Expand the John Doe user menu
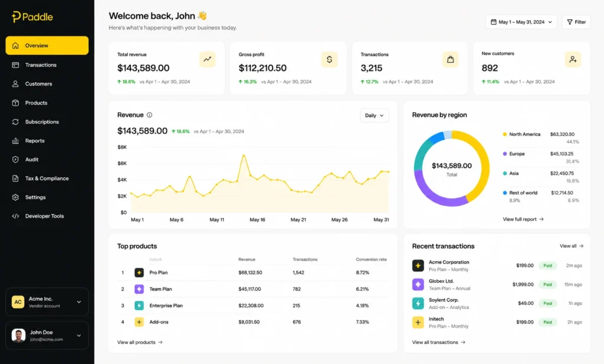The width and height of the screenshot is (604, 364). click(x=47, y=336)
